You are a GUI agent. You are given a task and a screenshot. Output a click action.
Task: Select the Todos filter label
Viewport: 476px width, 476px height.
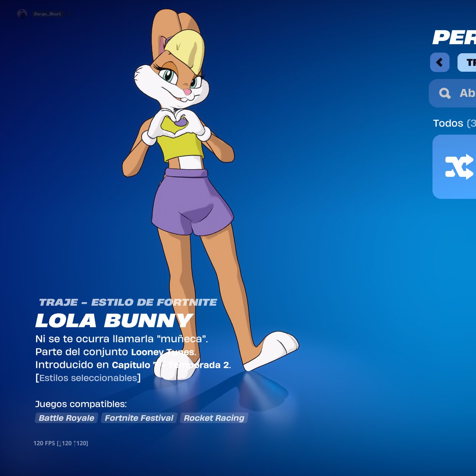[x=448, y=123]
